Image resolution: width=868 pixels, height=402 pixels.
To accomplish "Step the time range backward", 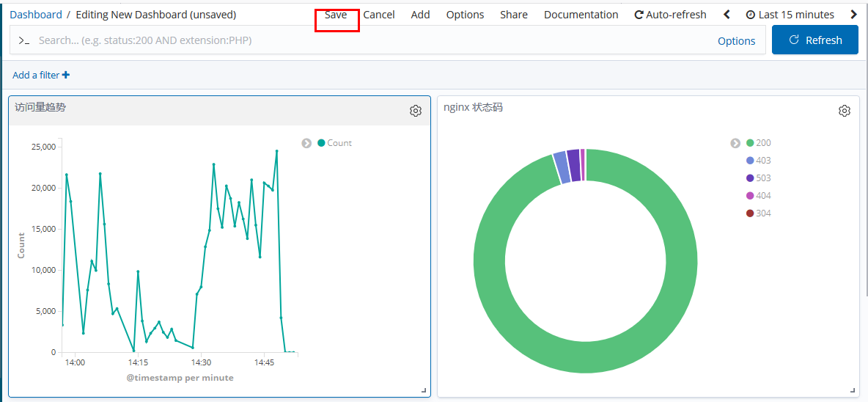I will click(x=727, y=15).
